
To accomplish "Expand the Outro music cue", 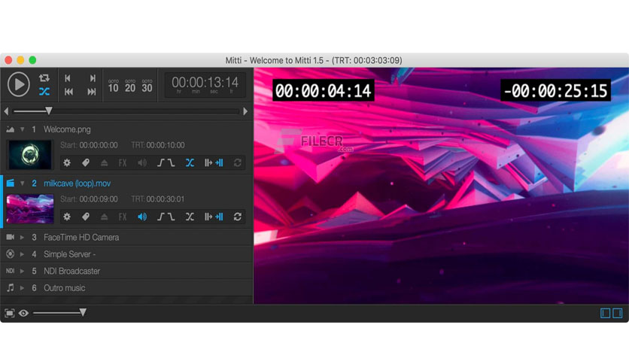I will (22, 288).
